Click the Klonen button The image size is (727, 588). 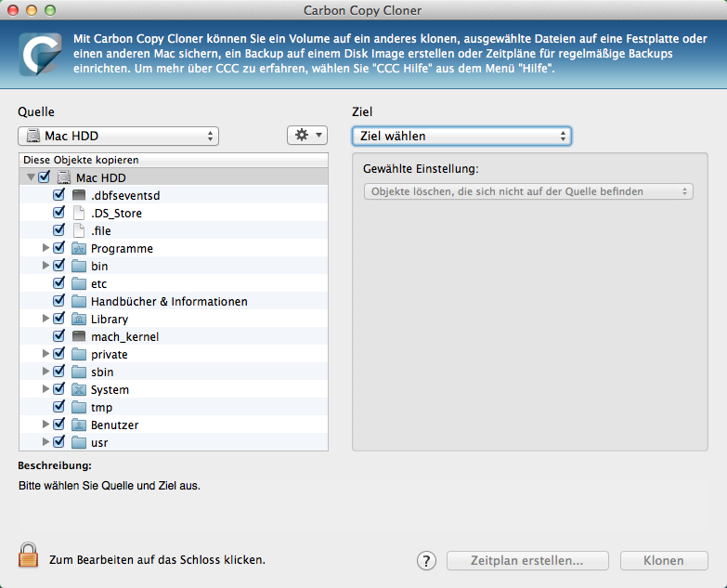[x=664, y=561]
